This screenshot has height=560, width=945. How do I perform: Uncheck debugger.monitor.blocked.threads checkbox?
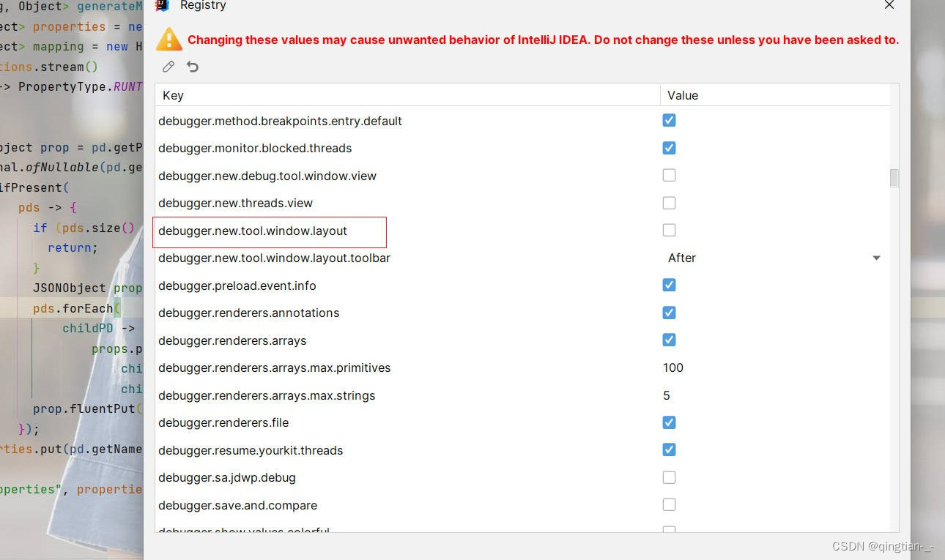point(669,148)
